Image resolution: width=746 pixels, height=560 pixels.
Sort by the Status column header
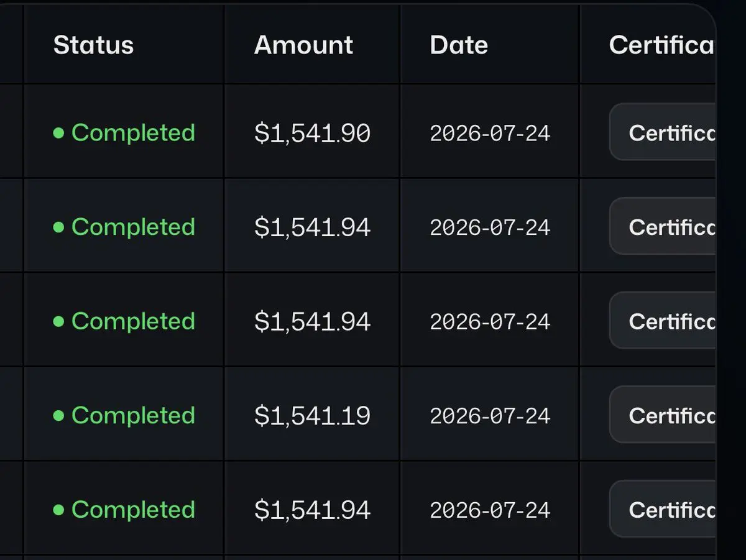pos(93,45)
